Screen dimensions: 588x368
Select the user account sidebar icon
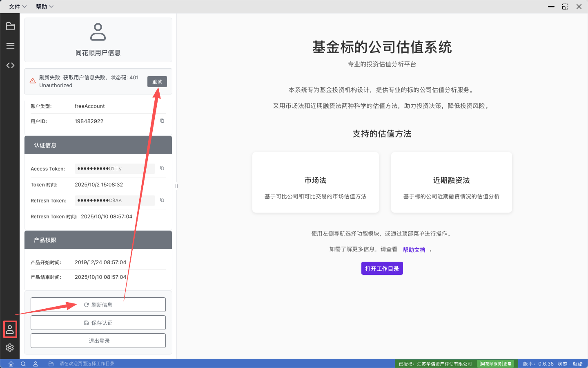pyautogui.click(x=10, y=330)
